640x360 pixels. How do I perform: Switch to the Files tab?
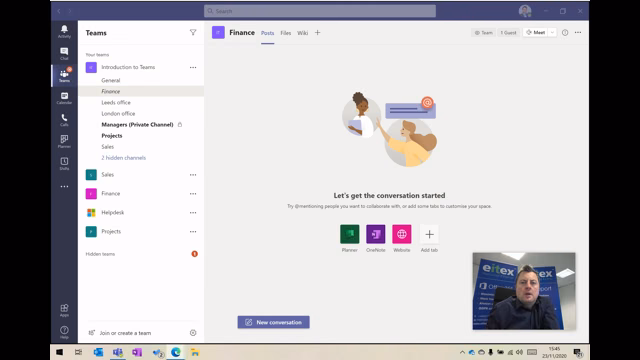[286, 33]
